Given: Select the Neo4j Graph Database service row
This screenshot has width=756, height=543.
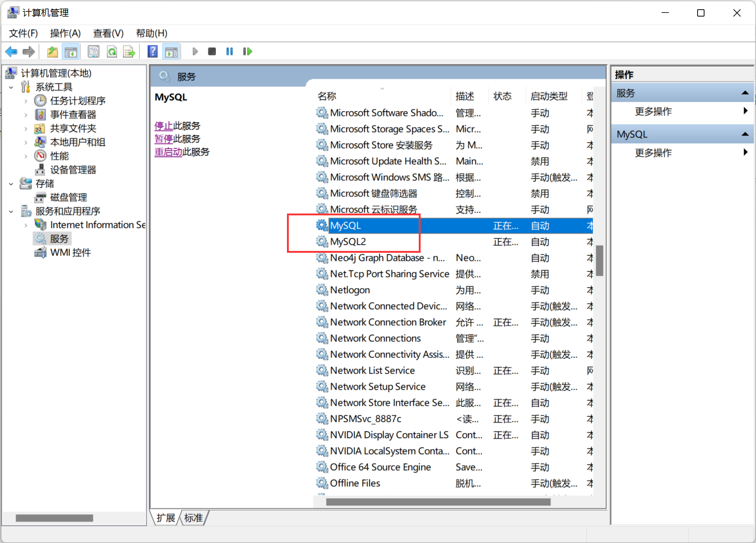Looking at the screenshot, I should (454, 258).
